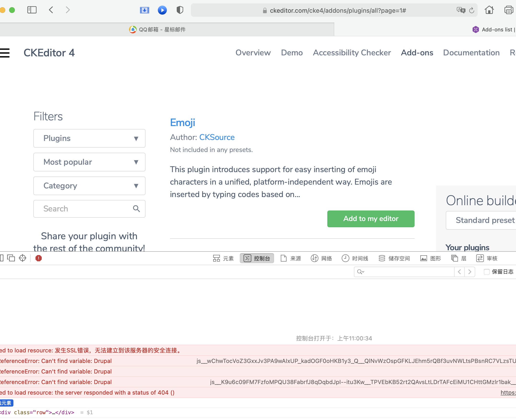Click the search magnifier in Filters

click(136, 209)
